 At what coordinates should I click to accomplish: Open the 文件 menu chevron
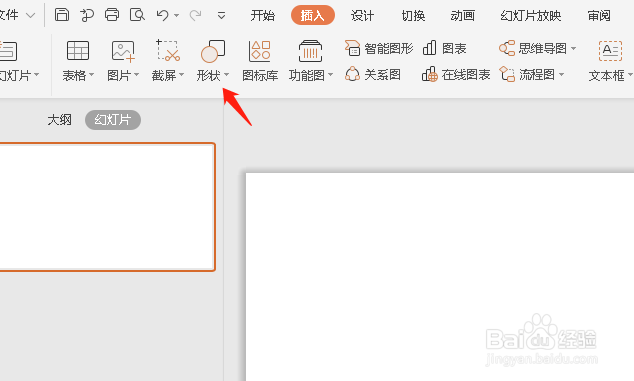click(30, 16)
